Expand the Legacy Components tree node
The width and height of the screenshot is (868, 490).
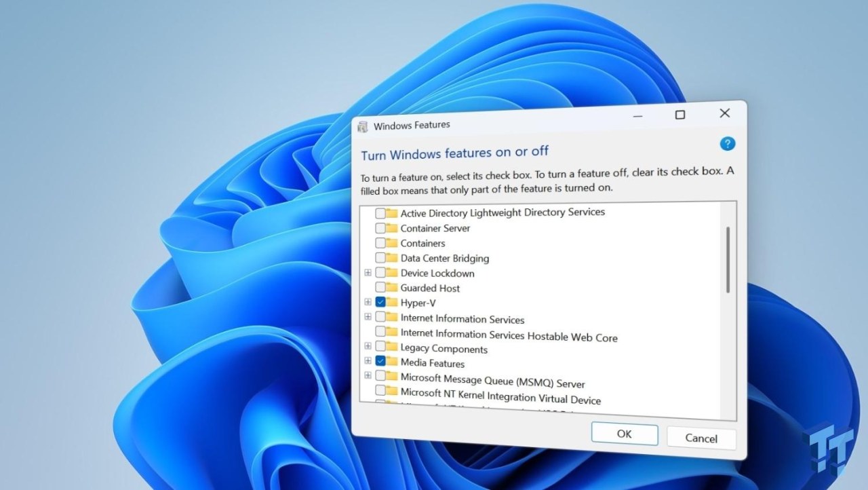368,347
